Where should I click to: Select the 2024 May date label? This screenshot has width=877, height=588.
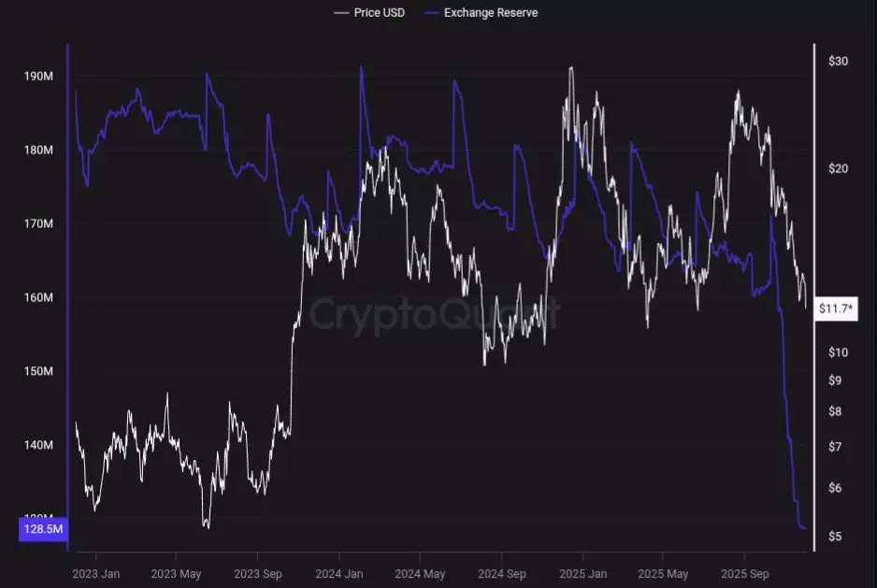420,573
